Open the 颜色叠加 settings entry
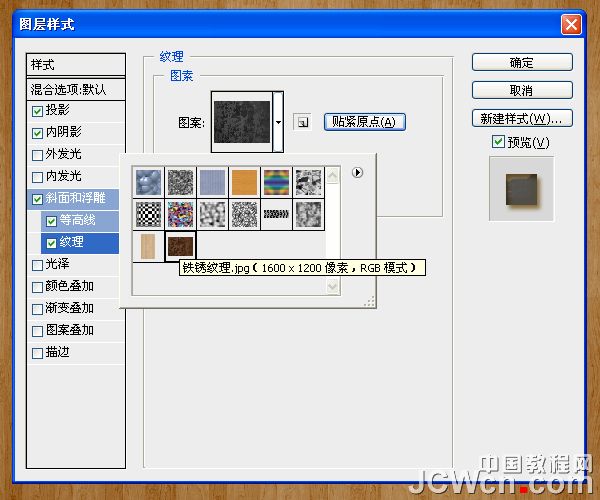 click(x=70, y=286)
